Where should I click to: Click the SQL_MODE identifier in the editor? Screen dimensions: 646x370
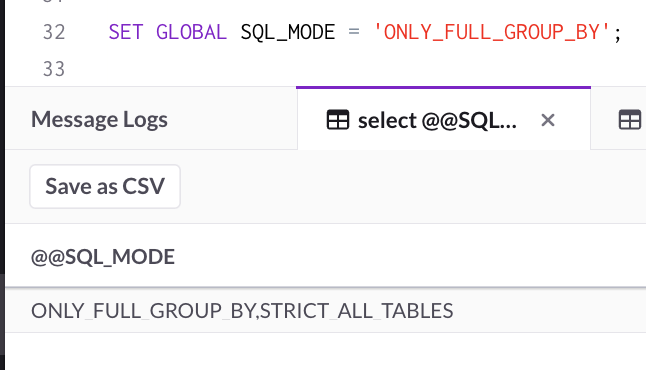tap(288, 32)
